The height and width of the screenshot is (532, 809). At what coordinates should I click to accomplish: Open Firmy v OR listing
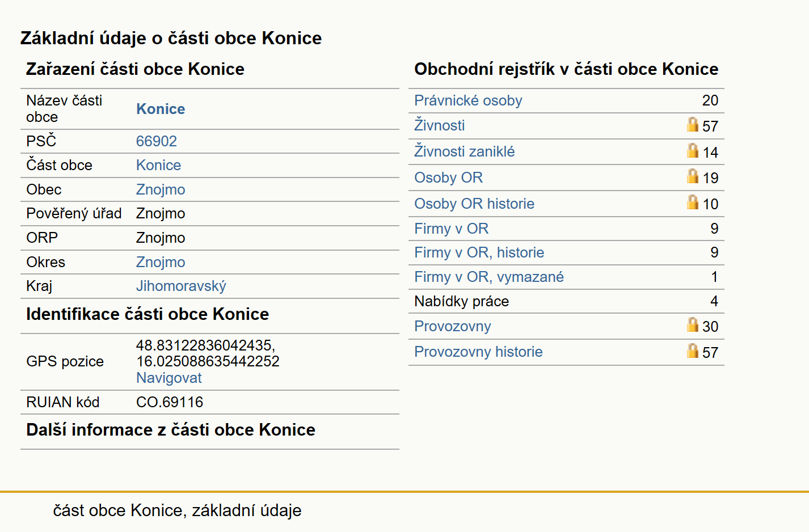coord(452,229)
